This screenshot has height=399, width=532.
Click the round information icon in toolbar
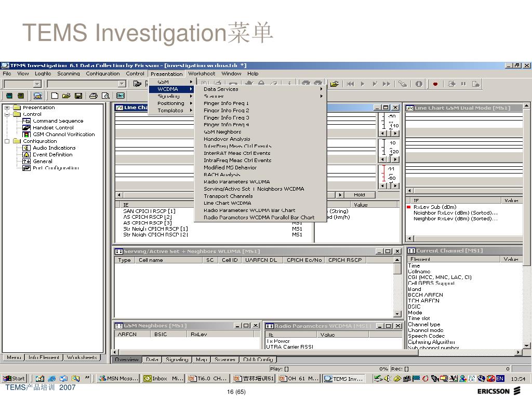tap(419, 84)
